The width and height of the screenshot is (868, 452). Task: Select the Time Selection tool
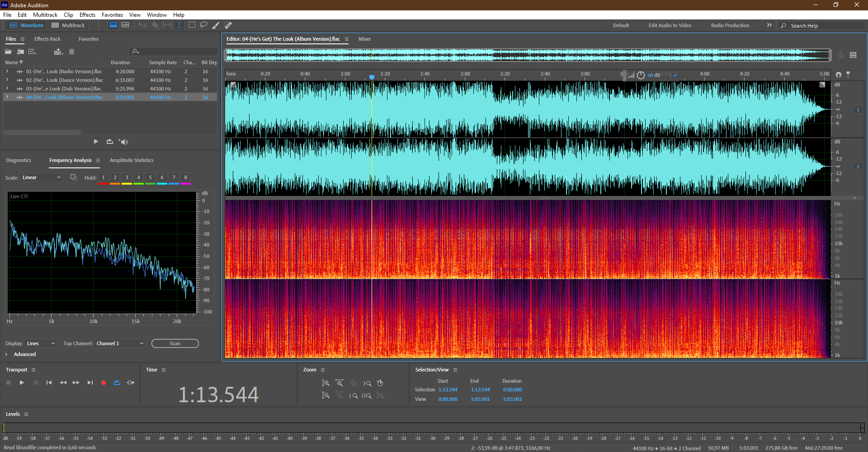[x=179, y=25]
